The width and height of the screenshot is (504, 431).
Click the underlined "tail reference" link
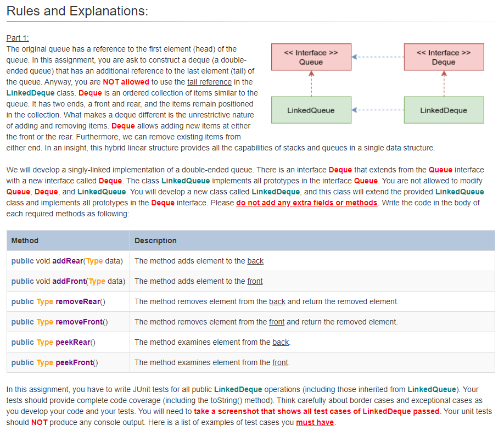(210, 82)
